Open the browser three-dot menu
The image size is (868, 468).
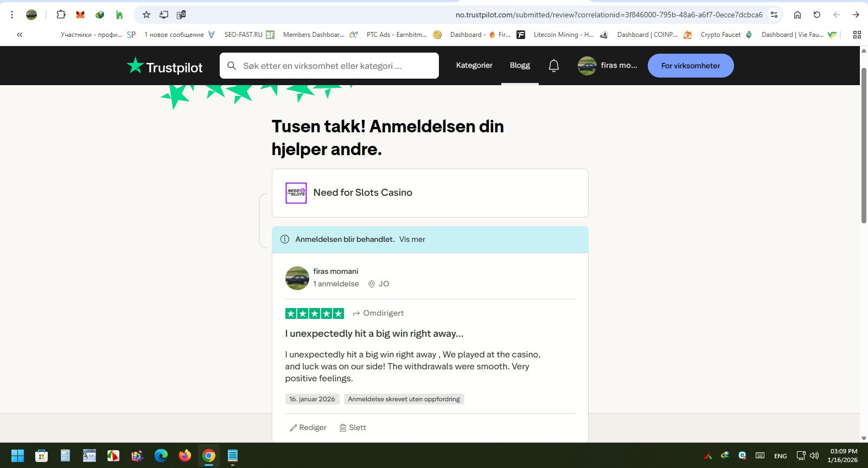[x=12, y=15]
